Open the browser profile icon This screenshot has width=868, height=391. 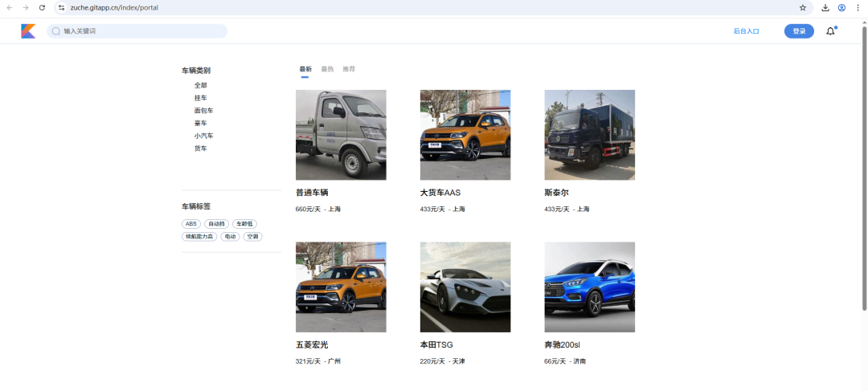(x=841, y=8)
